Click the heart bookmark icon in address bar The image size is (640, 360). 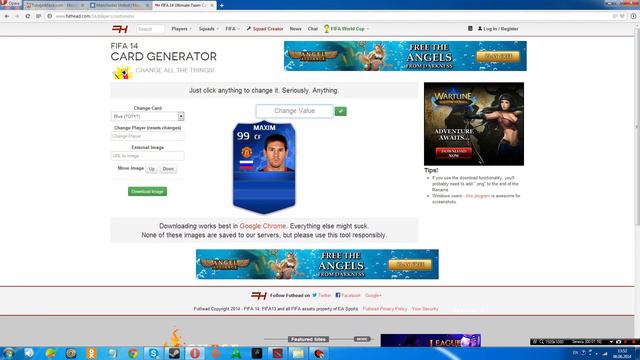pos(622,16)
